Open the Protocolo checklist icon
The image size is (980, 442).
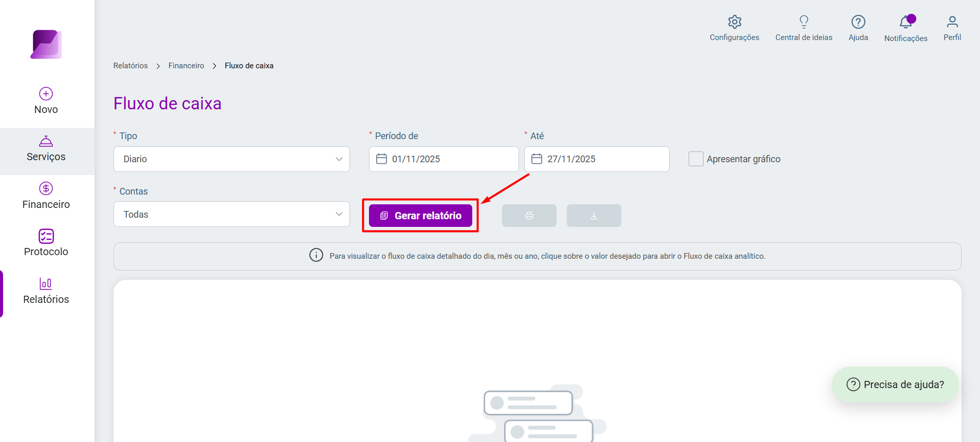pos(46,236)
